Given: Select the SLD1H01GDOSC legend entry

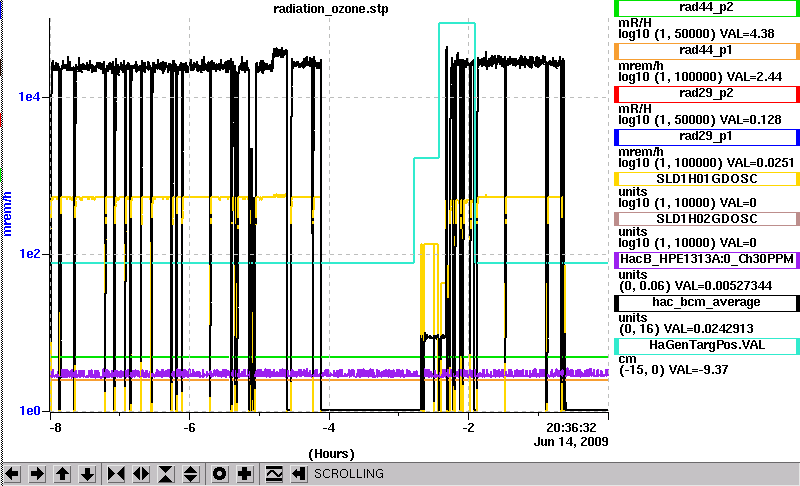Looking at the screenshot, I should coord(707,179).
